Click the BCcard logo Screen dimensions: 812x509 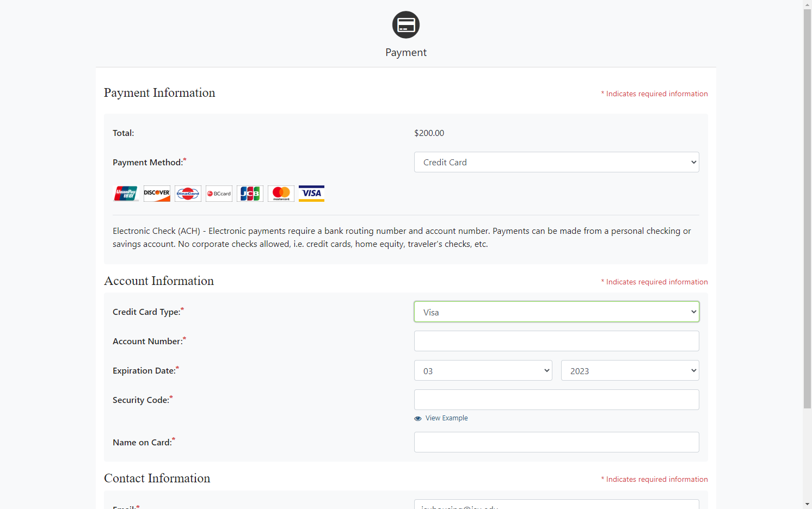219,194
